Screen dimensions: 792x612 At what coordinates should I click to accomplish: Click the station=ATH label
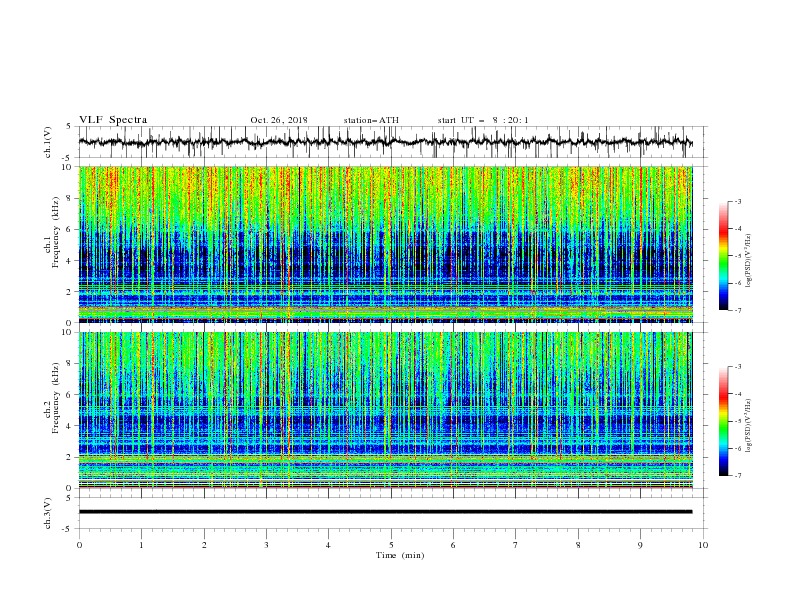(371, 120)
